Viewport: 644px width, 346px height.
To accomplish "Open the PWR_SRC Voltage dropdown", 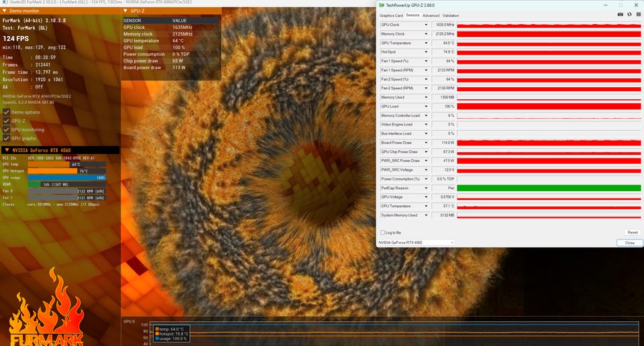I will 425,170.
